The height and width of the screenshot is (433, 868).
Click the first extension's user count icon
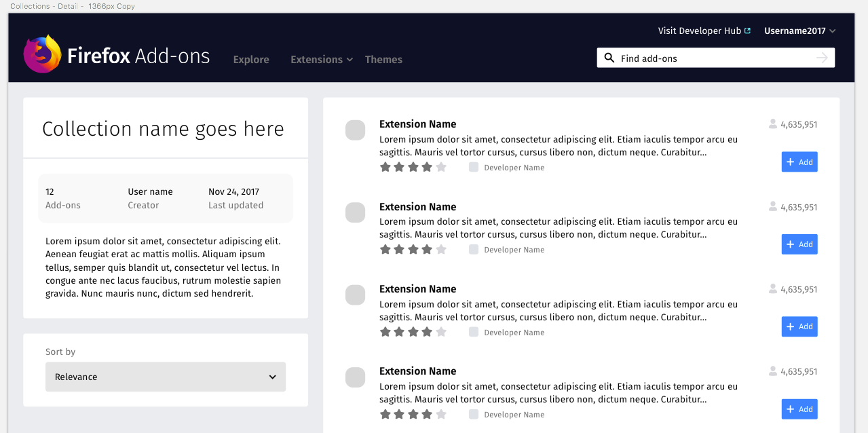point(772,124)
